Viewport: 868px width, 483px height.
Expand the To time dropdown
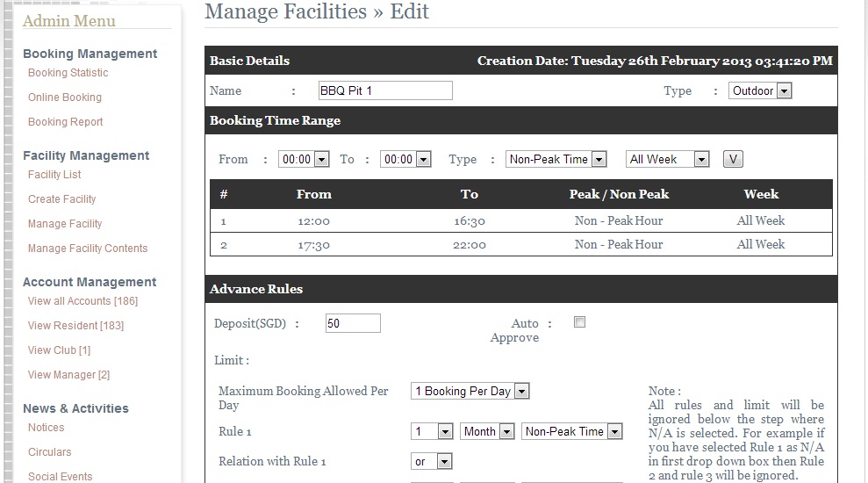pos(405,160)
